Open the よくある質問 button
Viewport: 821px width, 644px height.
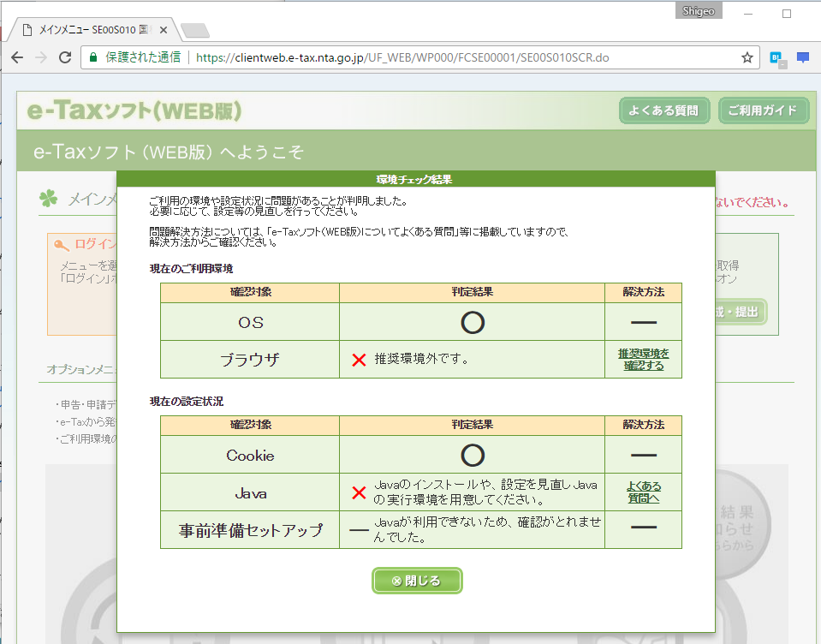tap(664, 110)
